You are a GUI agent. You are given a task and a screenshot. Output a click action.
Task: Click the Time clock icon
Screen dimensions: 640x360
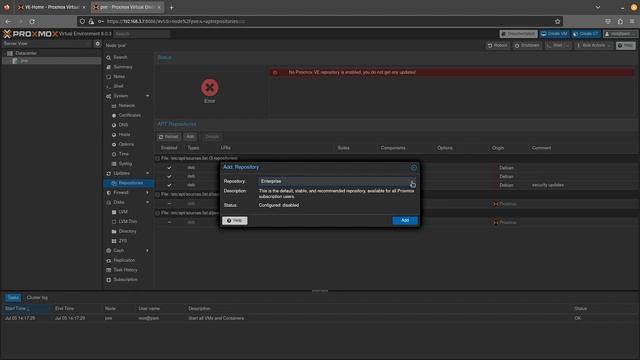[x=114, y=154]
